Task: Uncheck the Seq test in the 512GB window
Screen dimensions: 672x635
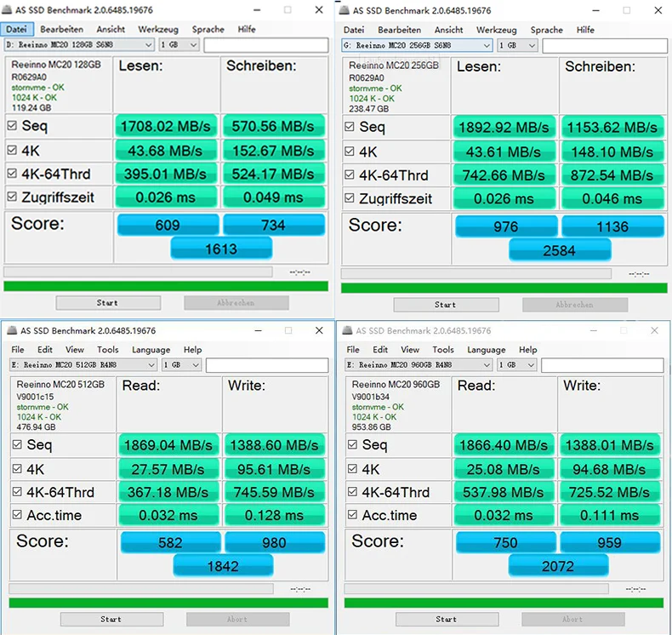Action: click(x=17, y=444)
